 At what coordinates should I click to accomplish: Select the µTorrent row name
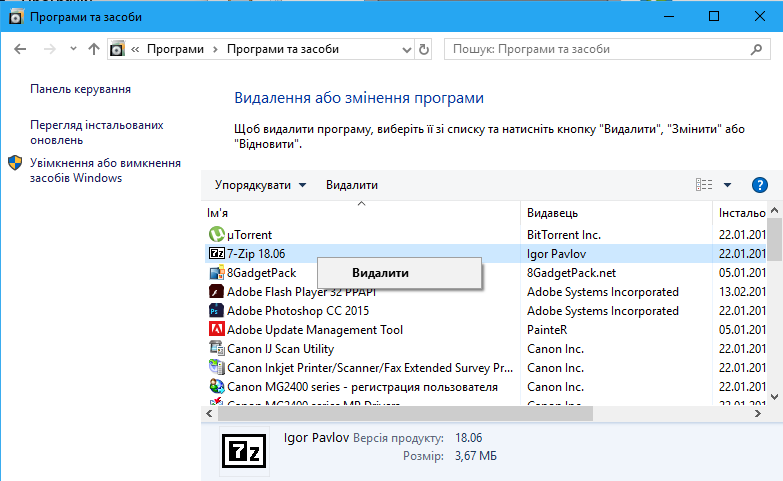[x=249, y=235]
